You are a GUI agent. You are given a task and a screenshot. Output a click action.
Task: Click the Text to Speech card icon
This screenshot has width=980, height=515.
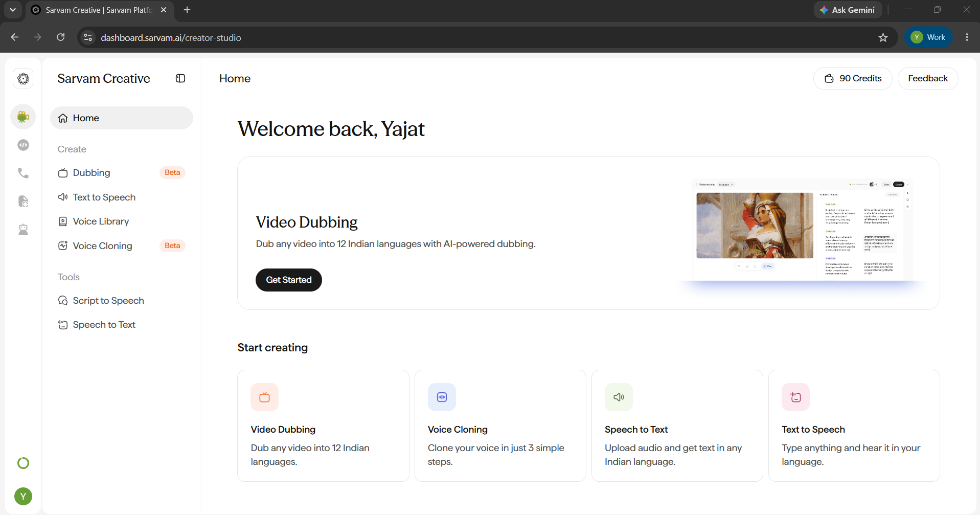click(x=795, y=397)
